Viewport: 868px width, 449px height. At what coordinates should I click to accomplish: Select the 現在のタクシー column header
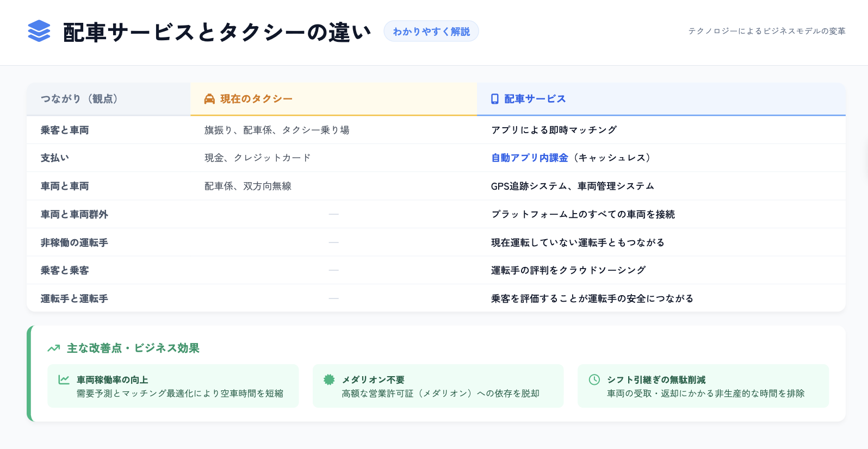tap(256, 99)
